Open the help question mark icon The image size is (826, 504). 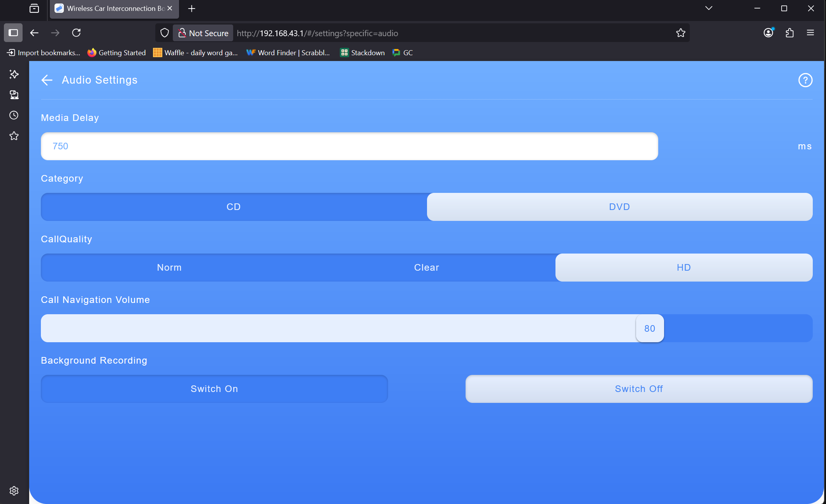tap(805, 80)
